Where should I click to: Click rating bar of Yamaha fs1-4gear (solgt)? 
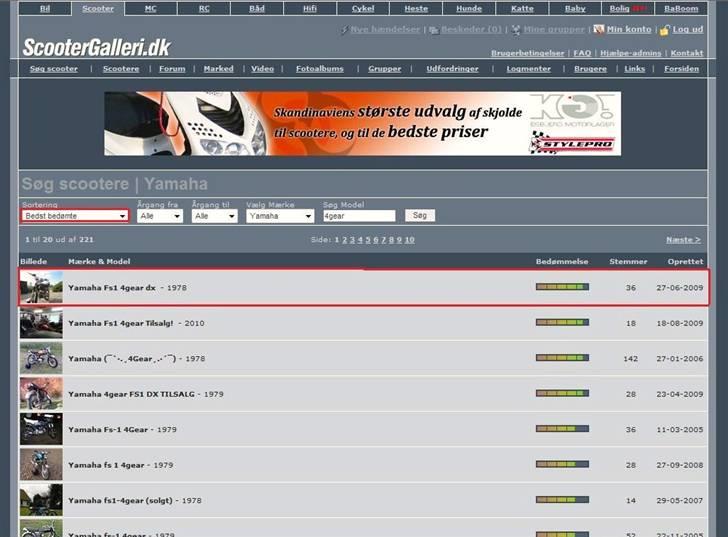click(562, 500)
